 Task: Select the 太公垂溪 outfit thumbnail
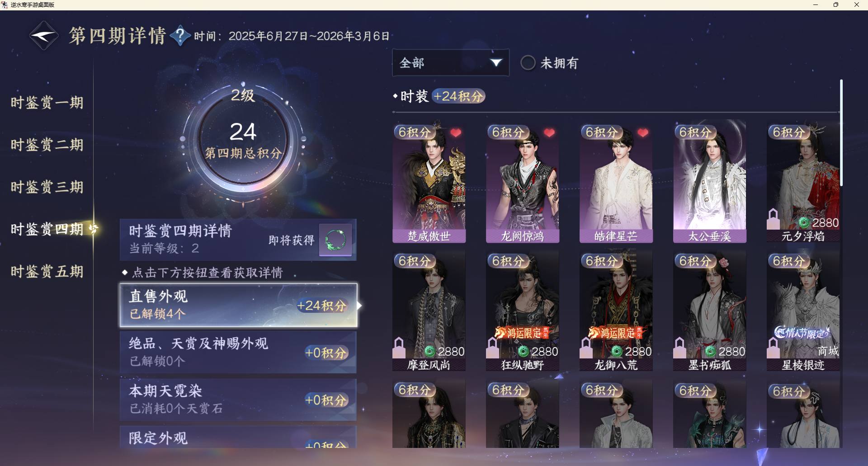709,181
